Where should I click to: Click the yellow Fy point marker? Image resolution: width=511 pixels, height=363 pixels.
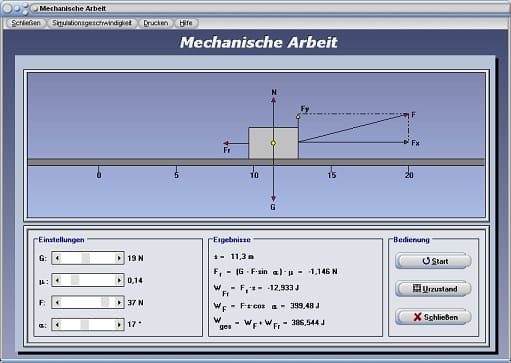(x=298, y=117)
